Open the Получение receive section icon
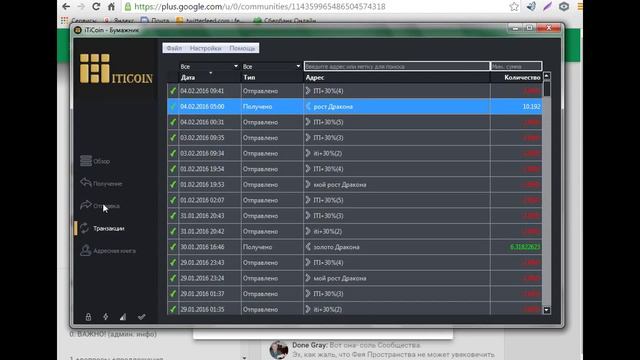The height and width of the screenshot is (360, 640). [86, 183]
